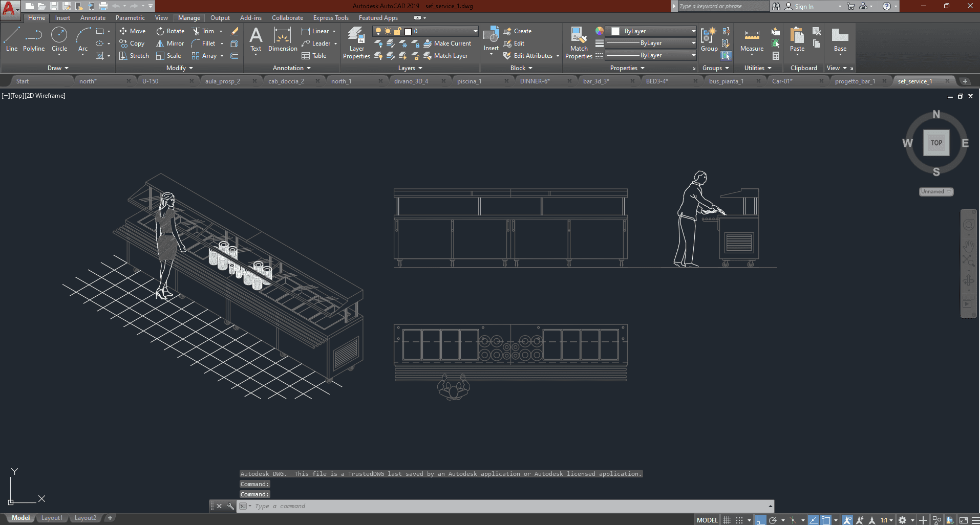
Task: Expand the Draw panel
Action: tap(58, 68)
